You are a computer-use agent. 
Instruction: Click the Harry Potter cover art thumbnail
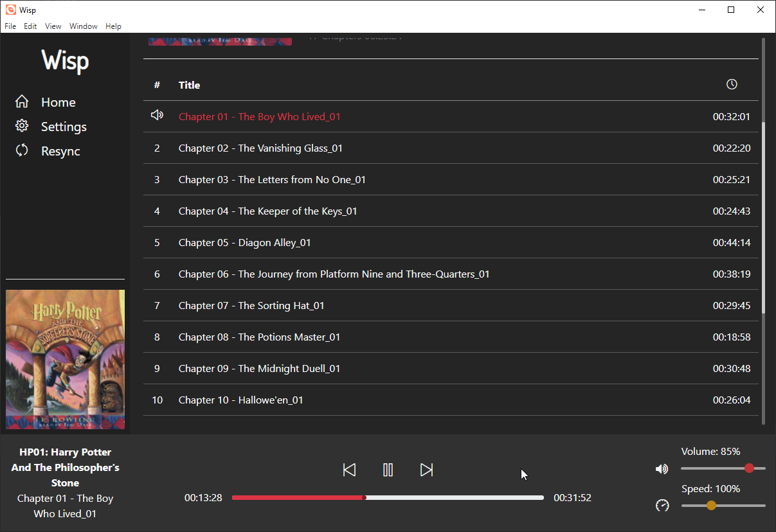pyautogui.click(x=65, y=359)
